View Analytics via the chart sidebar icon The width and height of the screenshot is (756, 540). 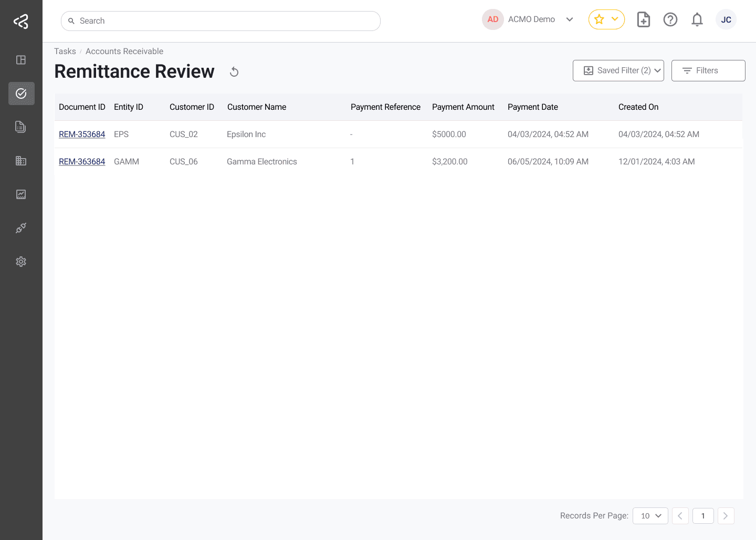[21, 194]
